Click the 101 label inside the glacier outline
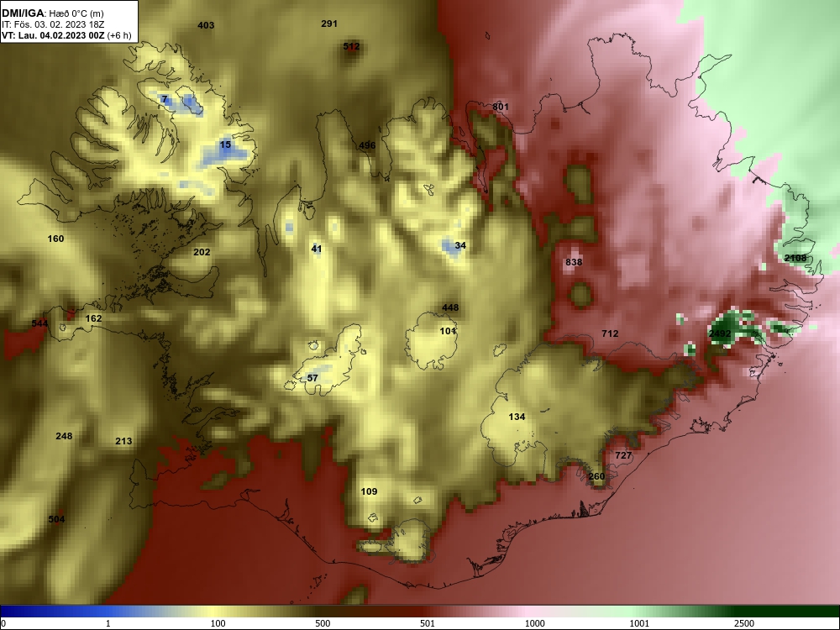The height and width of the screenshot is (630, 840). 448,331
